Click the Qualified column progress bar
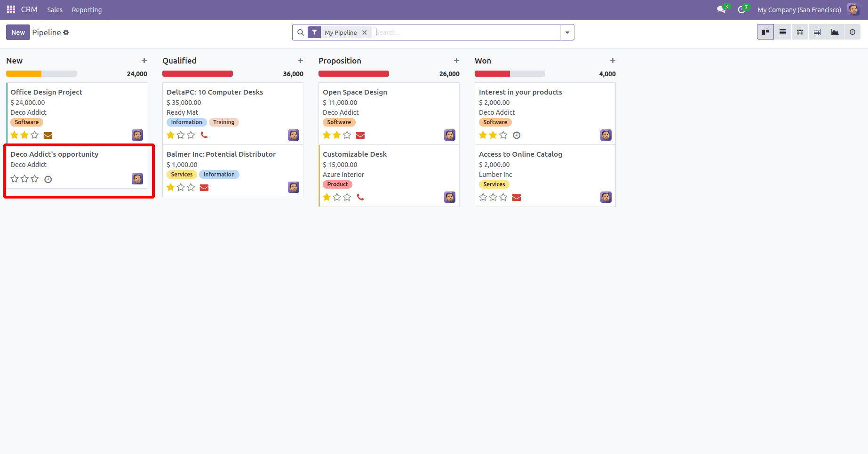The image size is (868, 454). tap(198, 74)
